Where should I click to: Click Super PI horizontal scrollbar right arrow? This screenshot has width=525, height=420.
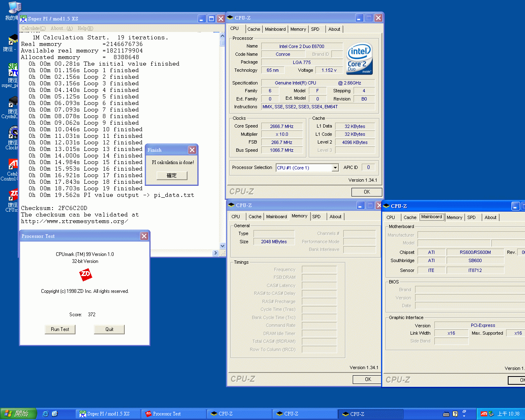point(216,253)
